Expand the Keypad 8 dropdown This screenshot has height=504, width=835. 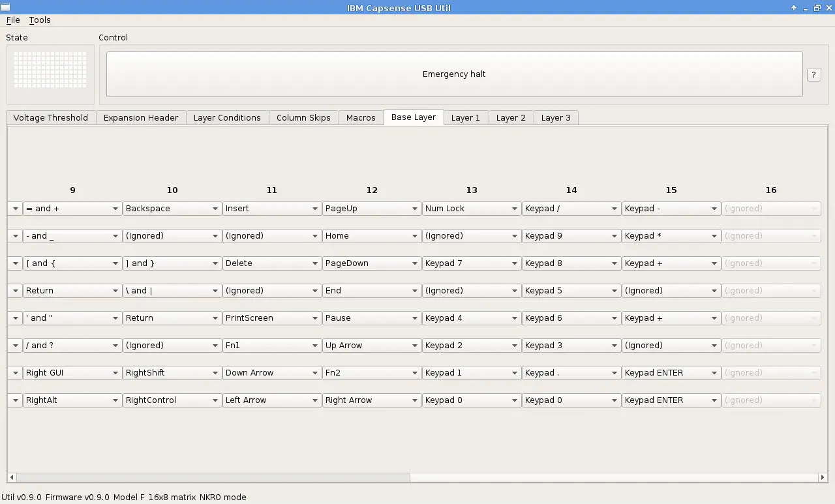click(x=571, y=263)
